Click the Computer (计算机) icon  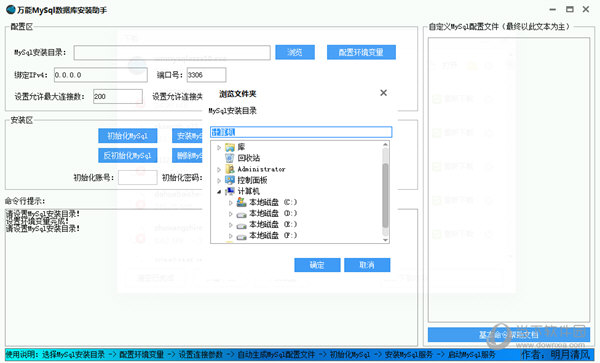230,191
